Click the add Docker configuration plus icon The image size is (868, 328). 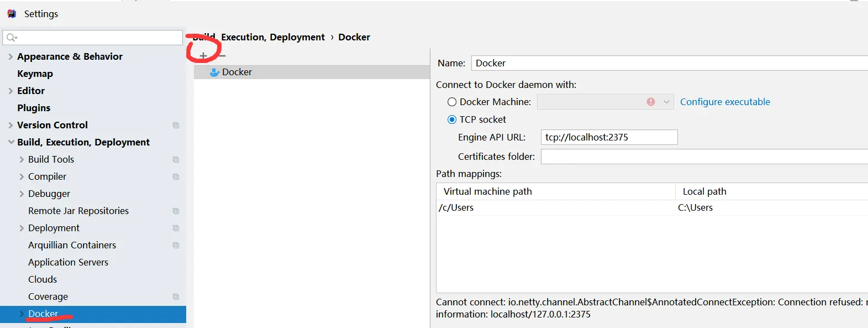203,55
